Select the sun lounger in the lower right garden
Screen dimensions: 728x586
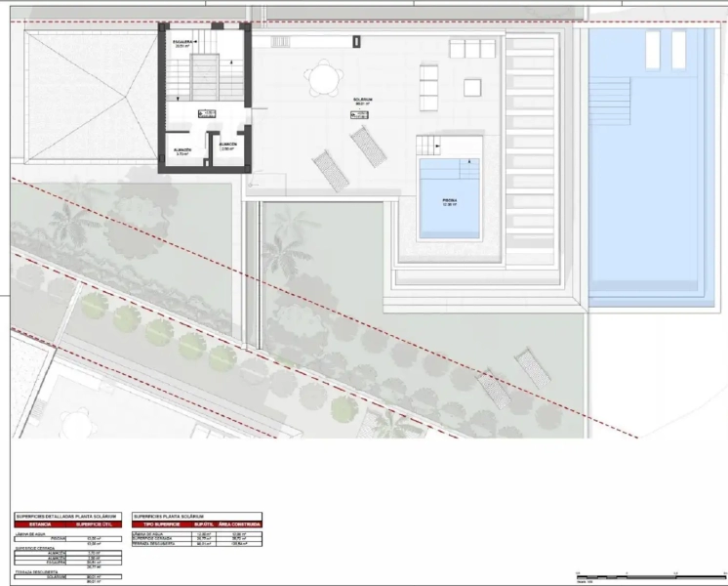[533, 369]
